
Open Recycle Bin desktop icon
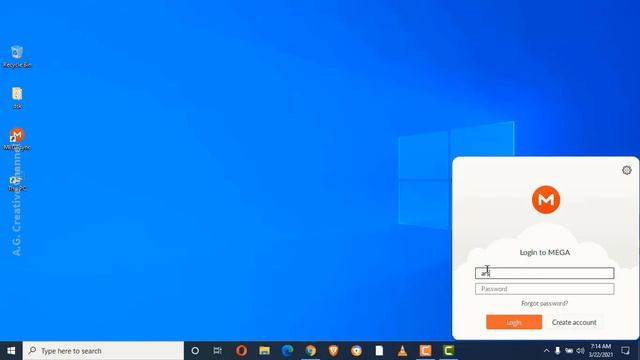[x=17, y=56]
